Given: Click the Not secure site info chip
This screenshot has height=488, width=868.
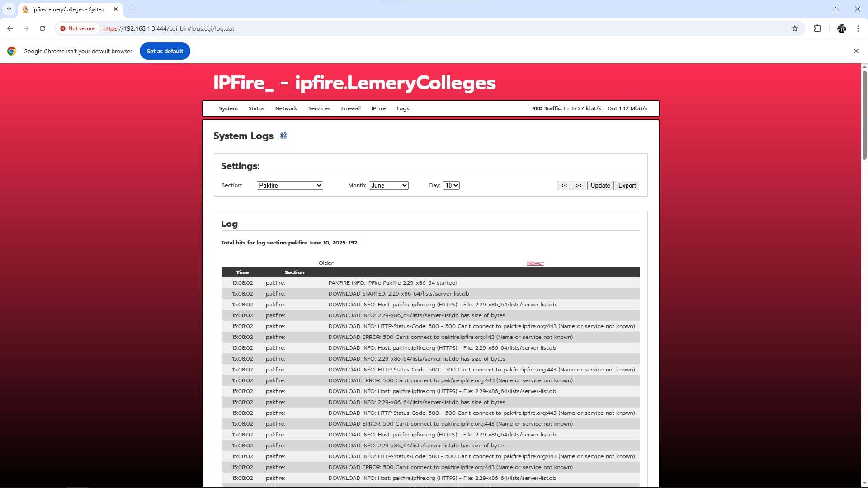Looking at the screenshot, I should point(78,28).
